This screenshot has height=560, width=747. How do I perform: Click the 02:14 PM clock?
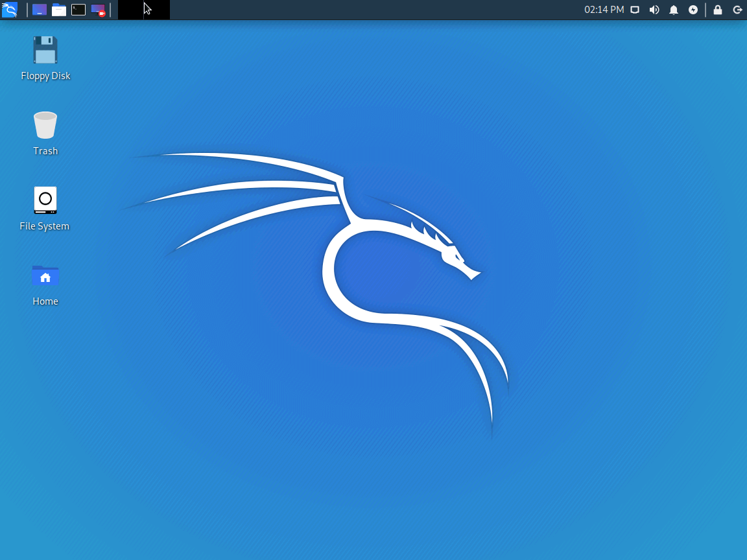[x=603, y=10]
